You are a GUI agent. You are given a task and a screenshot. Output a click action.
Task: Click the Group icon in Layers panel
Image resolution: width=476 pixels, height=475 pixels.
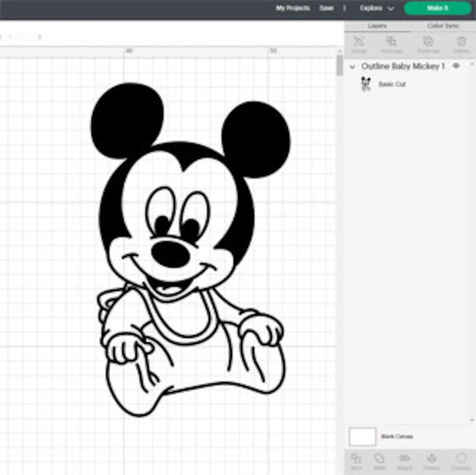click(x=358, y=43)
